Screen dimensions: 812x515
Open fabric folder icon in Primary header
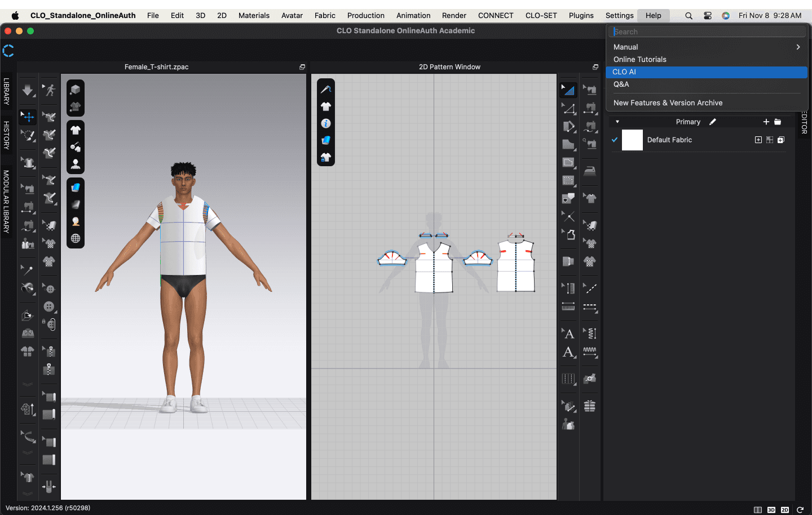tap(778, 122)
